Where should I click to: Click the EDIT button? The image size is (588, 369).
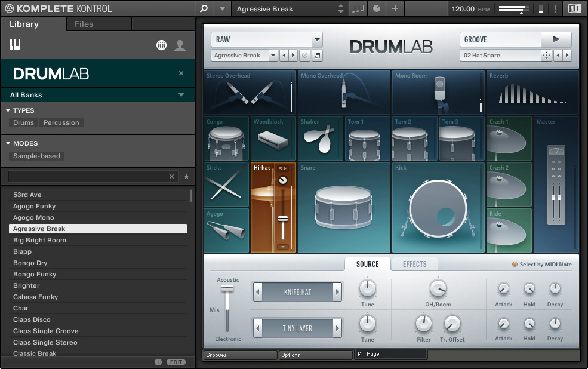coord(176,362)
